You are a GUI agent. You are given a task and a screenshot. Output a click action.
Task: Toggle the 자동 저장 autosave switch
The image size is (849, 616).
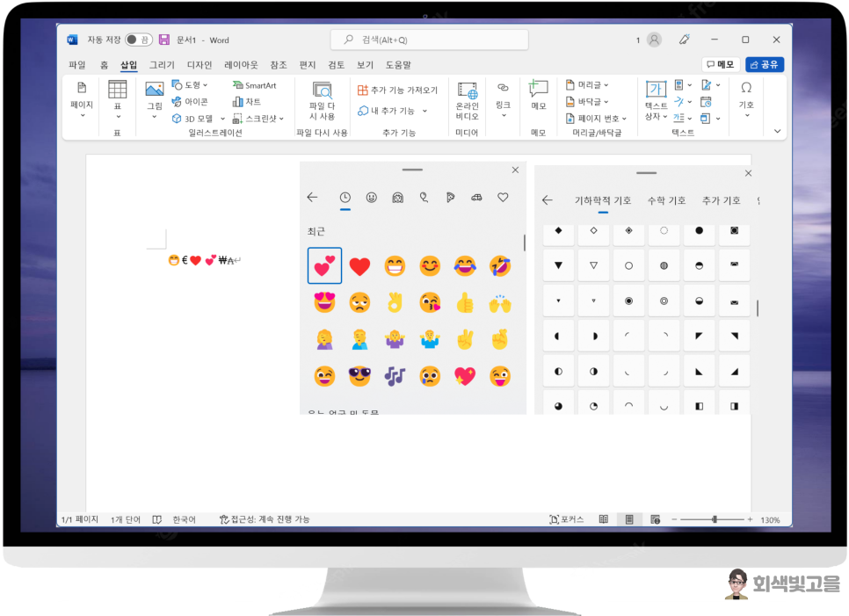139,40
